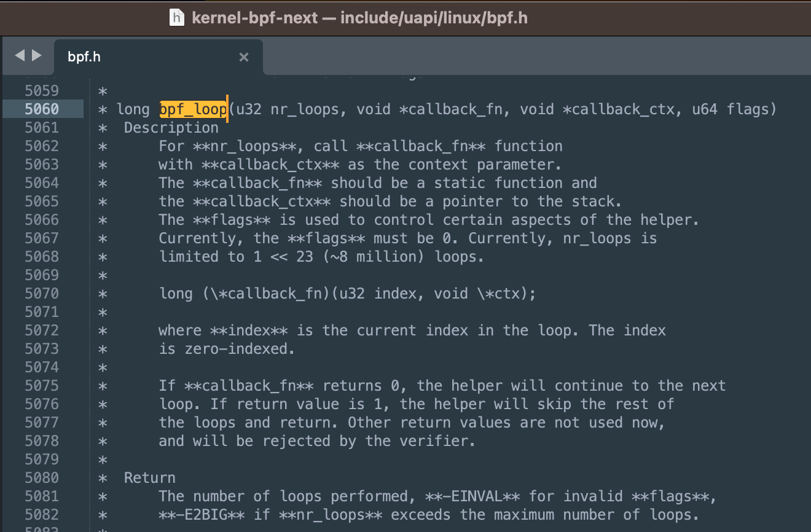Click the window title kernel-bpf-next path text
The width and height of the screenshot is (811, 532).
[x=359, y=18]
